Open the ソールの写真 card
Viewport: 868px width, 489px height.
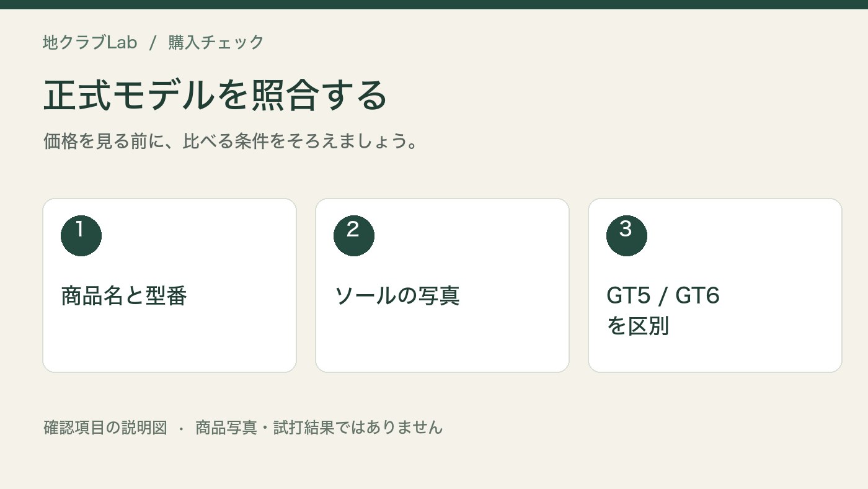pos(442,285)
